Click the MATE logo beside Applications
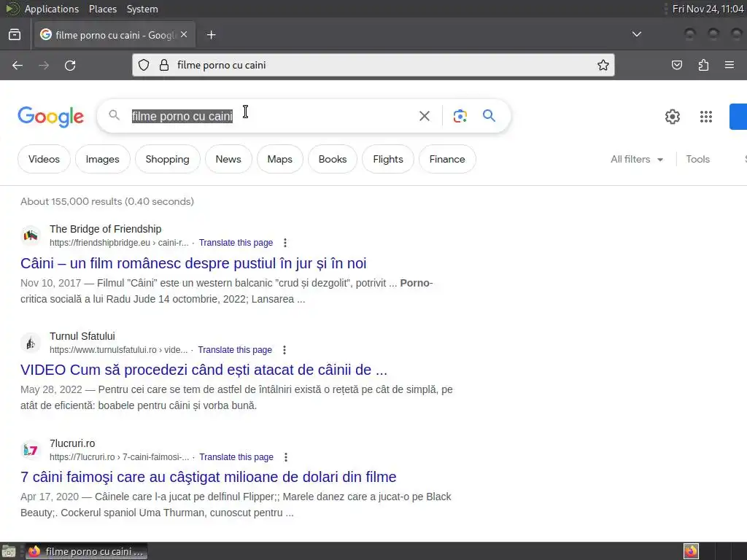The width and height of the screenshot is (747, 560). tap(12, 9)
